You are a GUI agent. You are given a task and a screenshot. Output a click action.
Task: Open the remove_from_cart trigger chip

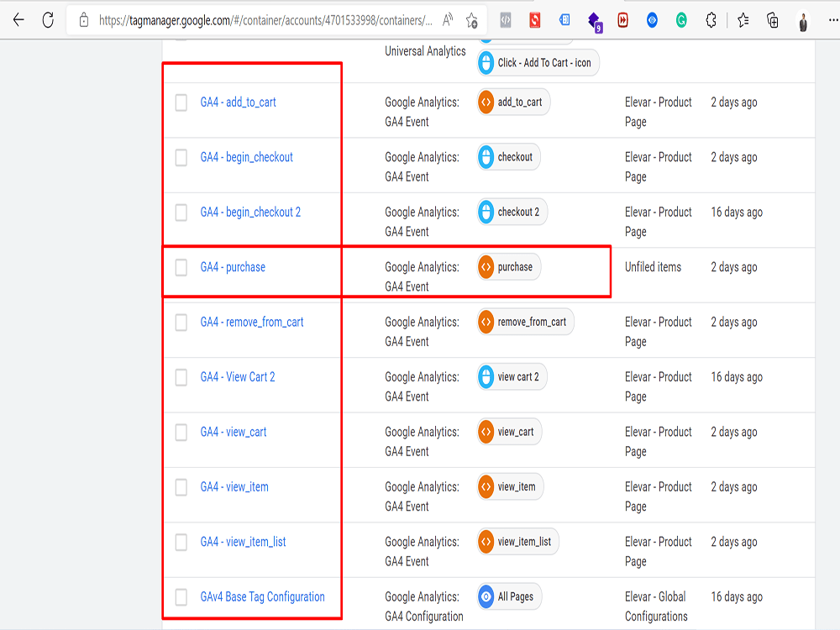(x=525, y=322)
